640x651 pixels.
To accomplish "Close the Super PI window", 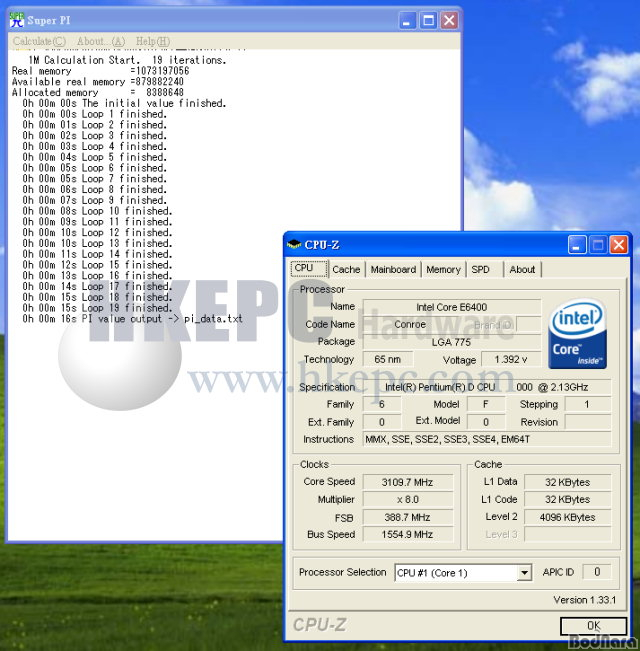I will [449, 20].
